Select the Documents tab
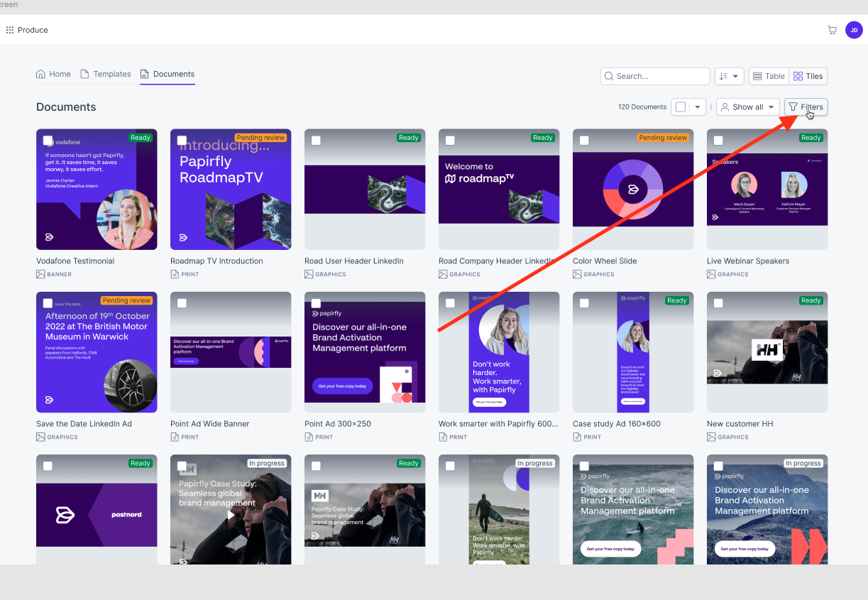 167,74
